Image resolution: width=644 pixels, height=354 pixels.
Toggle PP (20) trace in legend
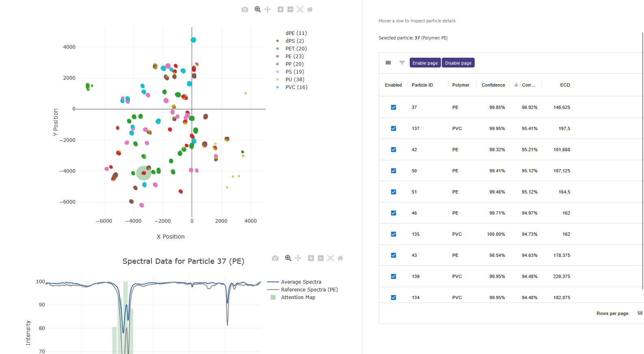click(294, 64)
